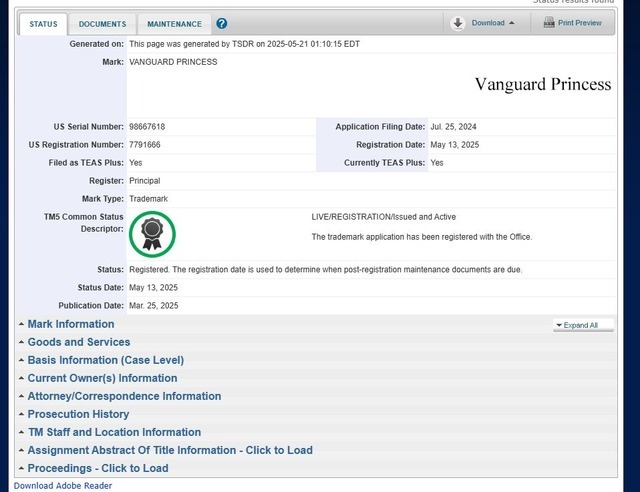The width and height of the screenshot is (640, 492).
Task: Click the Filed as TEAS Plus Yes value
Action: (136, 163)
